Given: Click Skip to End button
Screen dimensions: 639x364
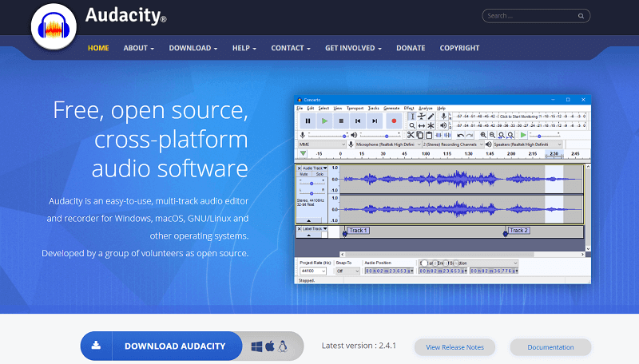Looking at the screenshot, I should point(375,121).
